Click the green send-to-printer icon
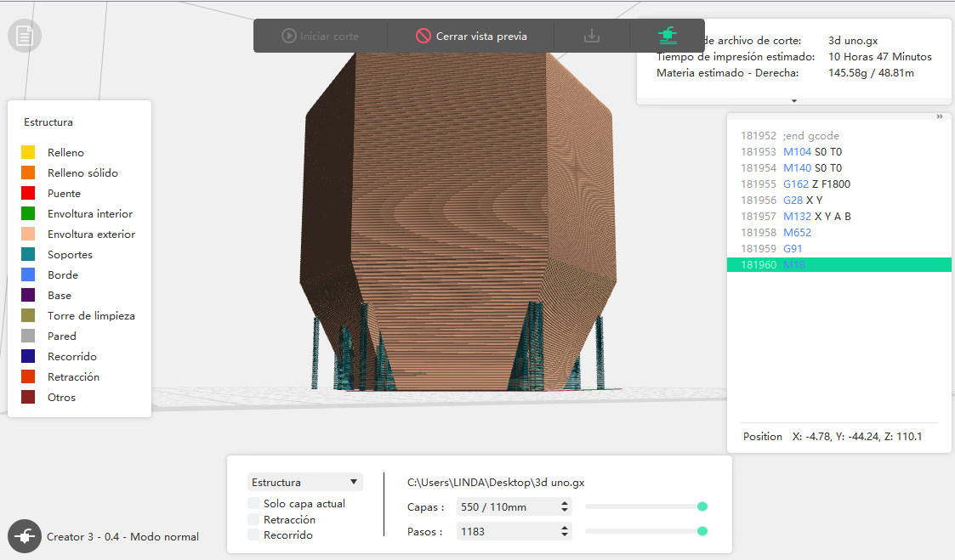This screenshot has width=955, height=560. [668, 36]
